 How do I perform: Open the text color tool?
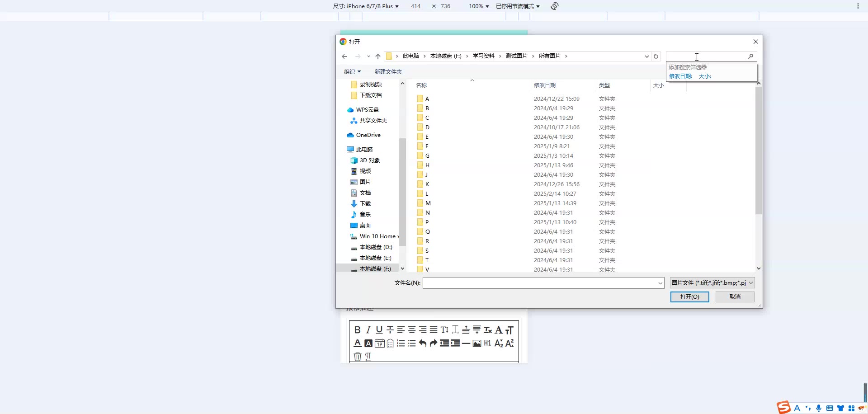coord(357,343)
